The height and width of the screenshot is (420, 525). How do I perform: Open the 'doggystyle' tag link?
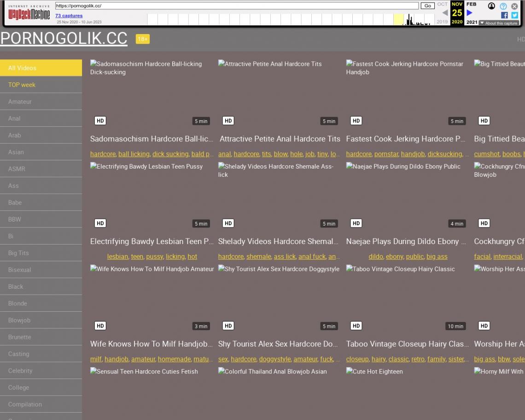click(275, 359)
